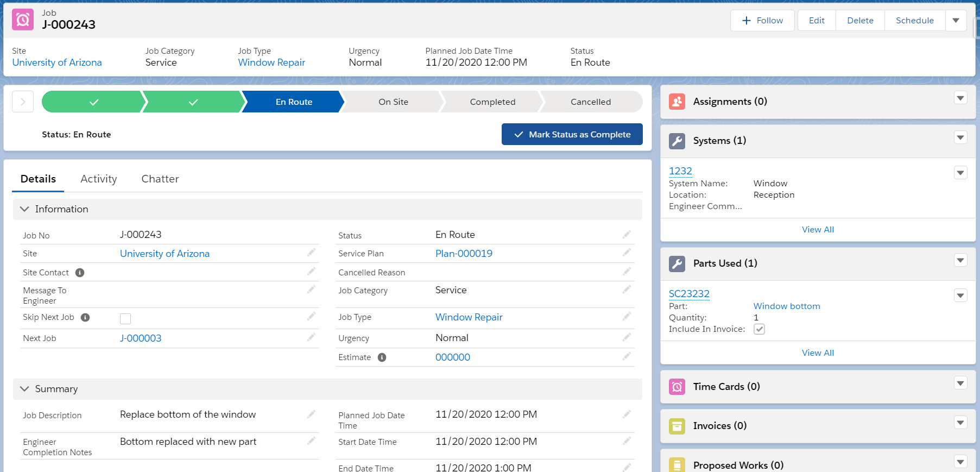Open the dropdown arrow next to Schedule
Viewport: 980px width, 472px height.
point(956,21)
